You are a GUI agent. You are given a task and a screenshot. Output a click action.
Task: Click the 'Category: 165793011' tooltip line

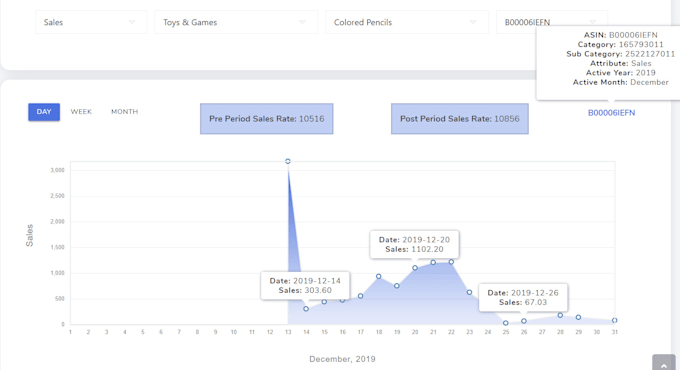[x=621, y=45]
